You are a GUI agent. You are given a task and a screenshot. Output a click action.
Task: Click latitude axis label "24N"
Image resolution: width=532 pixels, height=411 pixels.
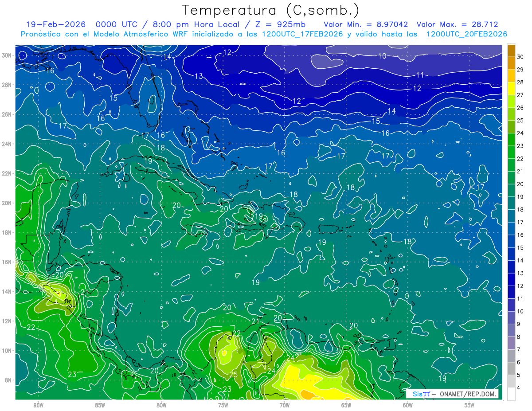click(x=7, y=144)
